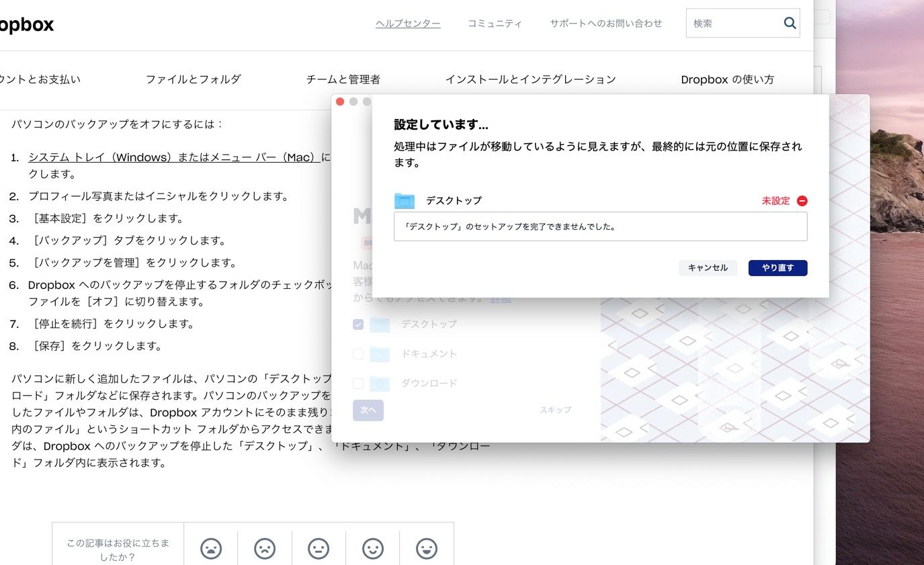
Task: Click the very unhappy crying face rating
Action: click(x=211, y=548)
